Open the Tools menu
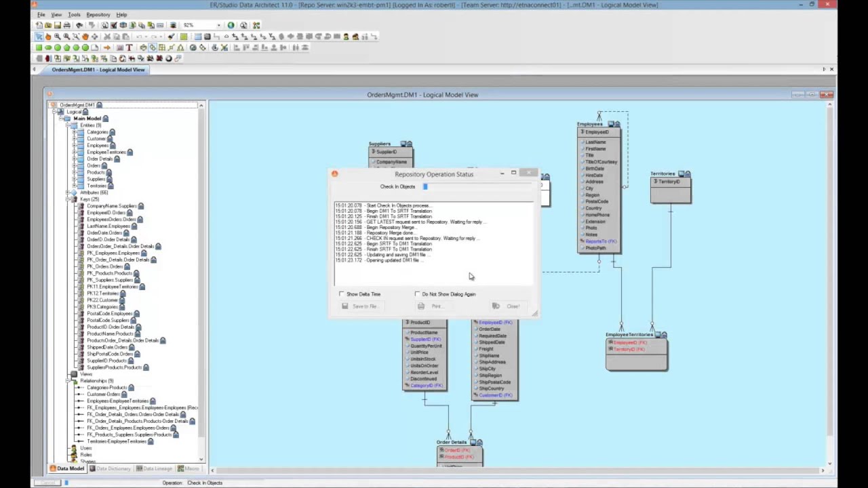This screenshot has height=488, width=868. [74, 14]
